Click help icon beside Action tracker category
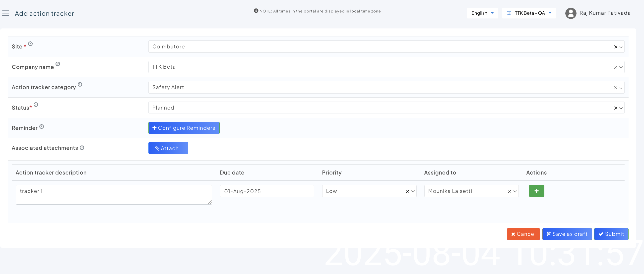This screenshot has width=644, height=274. click(x=80, y=84)
